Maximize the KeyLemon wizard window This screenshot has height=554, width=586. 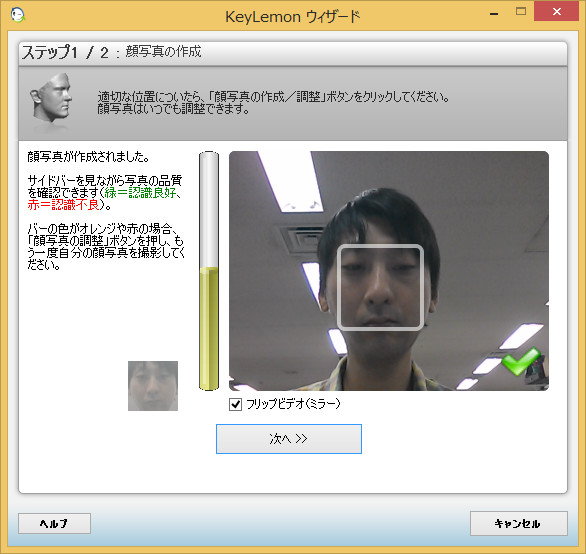pyautogui.click(x=521, y=12)
